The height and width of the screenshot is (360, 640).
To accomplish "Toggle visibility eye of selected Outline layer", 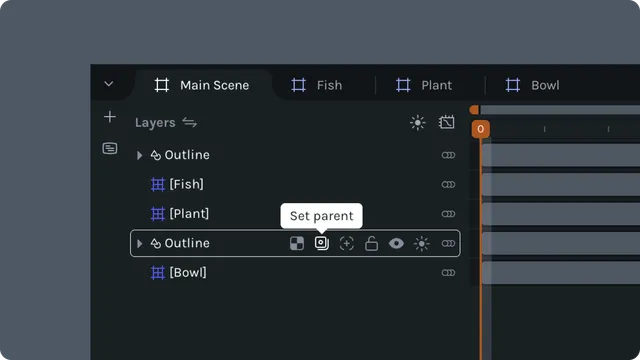I will [x=396, y=244].
